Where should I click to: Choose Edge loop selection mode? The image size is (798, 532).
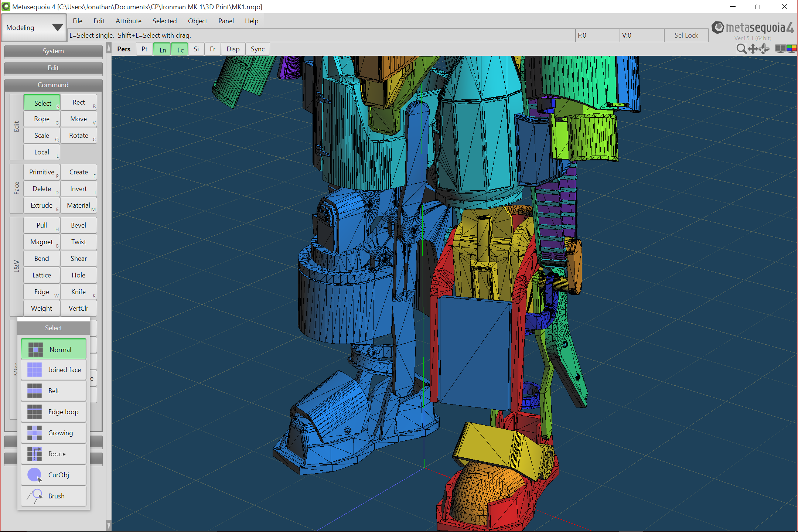point(54,412)
